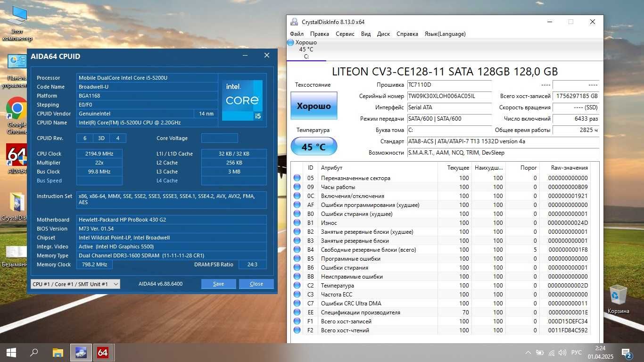Click the Close button in AIDA64 CPUID
Viewport: 644px width, 362px height.
coord(256,284)
